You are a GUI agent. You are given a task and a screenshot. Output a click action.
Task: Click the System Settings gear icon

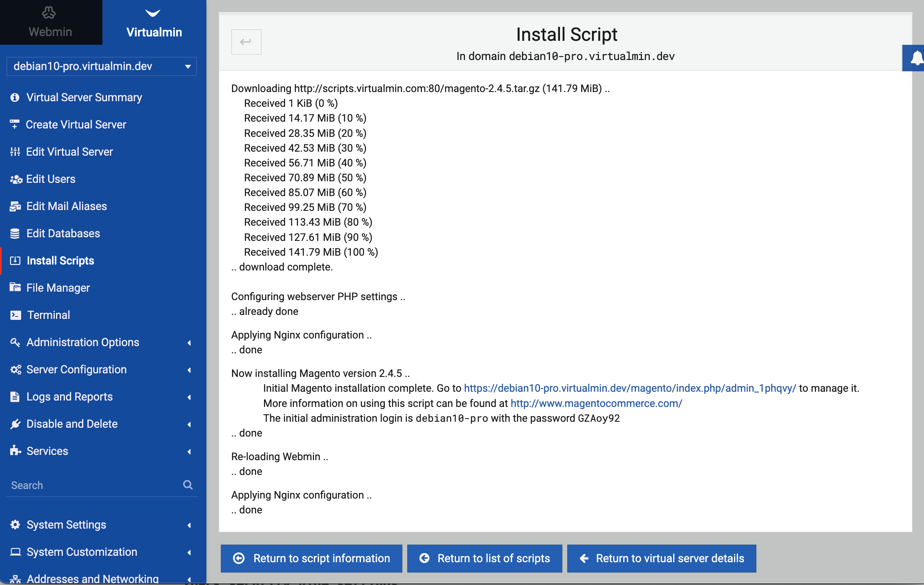(x=15, y=525)
